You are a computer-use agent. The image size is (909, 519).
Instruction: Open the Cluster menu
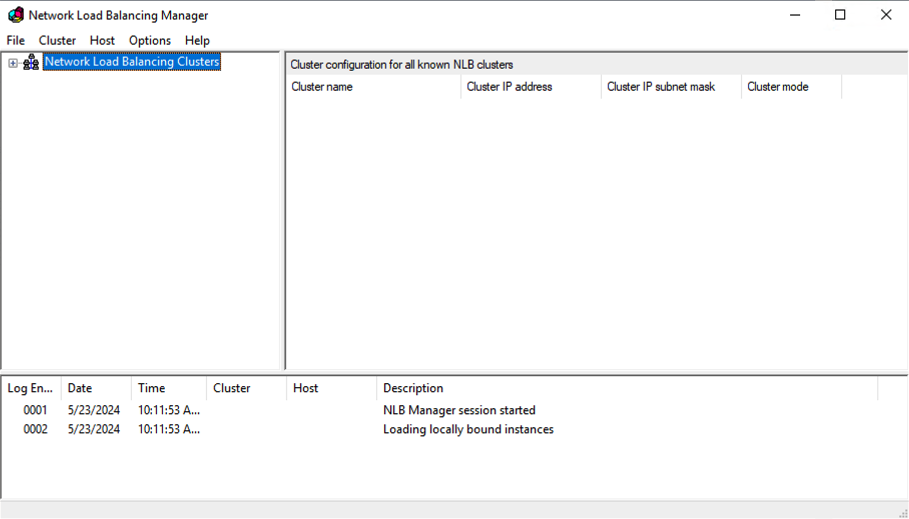(57, 40)
